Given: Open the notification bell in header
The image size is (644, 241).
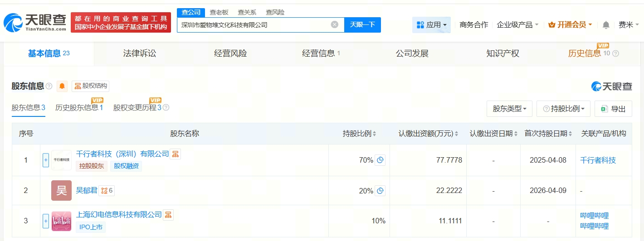Looking at the screenshot, I should (606, 25).
